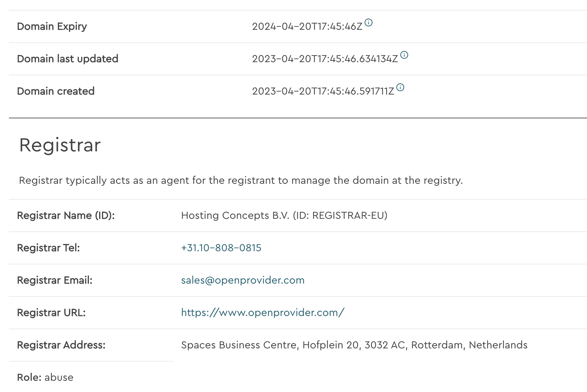Image resolution: width=587 pixels, height=392 pixels.
Task: Click the Registrar Tel label
Action: (x=49, y=248)
